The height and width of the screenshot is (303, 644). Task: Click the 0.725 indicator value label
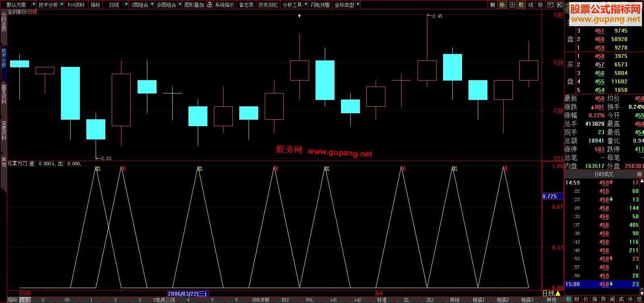pyautogui.click(x=552, y=197)
